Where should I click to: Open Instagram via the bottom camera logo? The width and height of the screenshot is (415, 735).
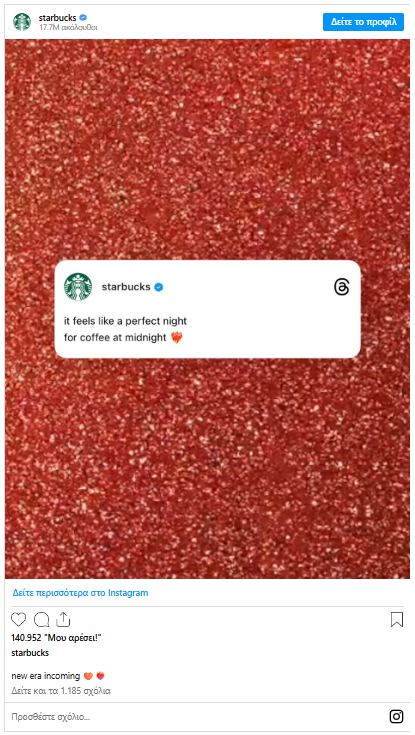pyautogui.click(x=396, y=716)
